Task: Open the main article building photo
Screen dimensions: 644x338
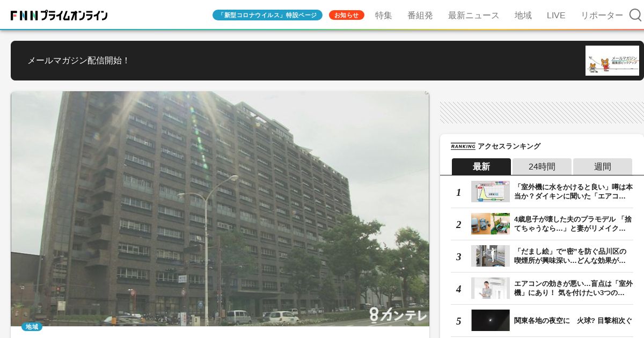Action: coord(220,209)
